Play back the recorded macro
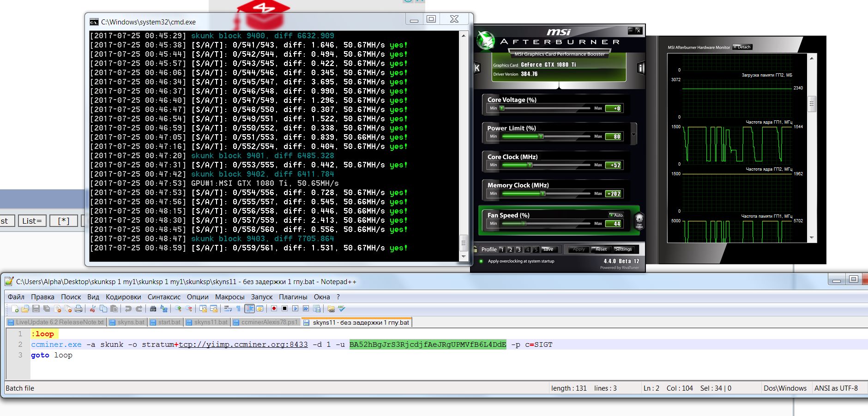This screenshot has width=868, height=416. [x=295, y=309]
